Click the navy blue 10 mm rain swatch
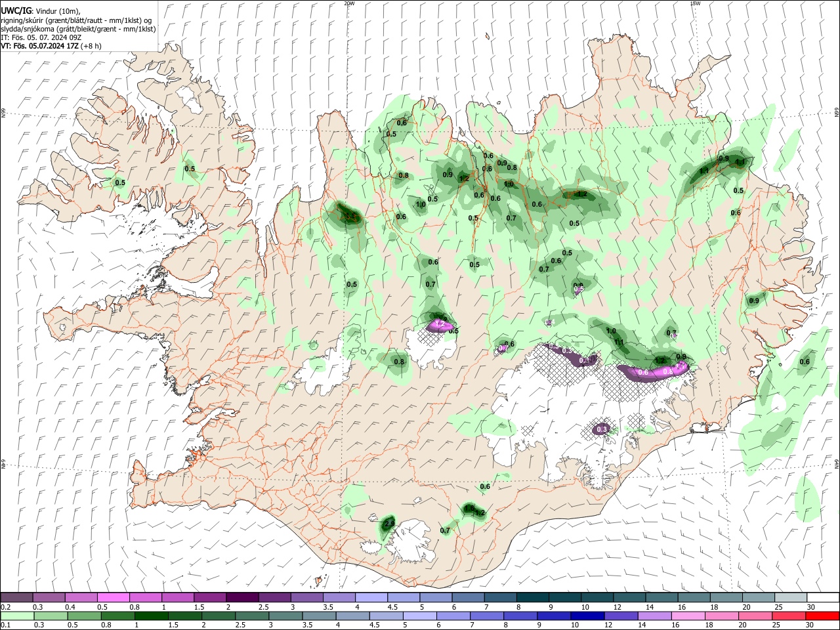Viewport: 840px width, 630px height. tap(587, 616)
